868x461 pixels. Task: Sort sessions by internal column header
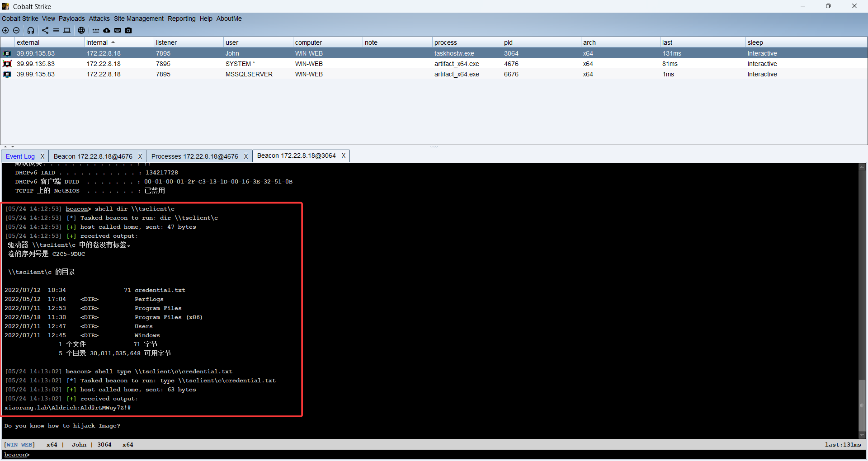(x=119, y=42)
